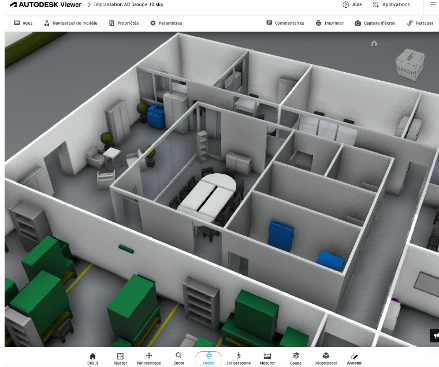
Task: Open the Vues panel
Action: pyautogui.click(x=23, y=23)
